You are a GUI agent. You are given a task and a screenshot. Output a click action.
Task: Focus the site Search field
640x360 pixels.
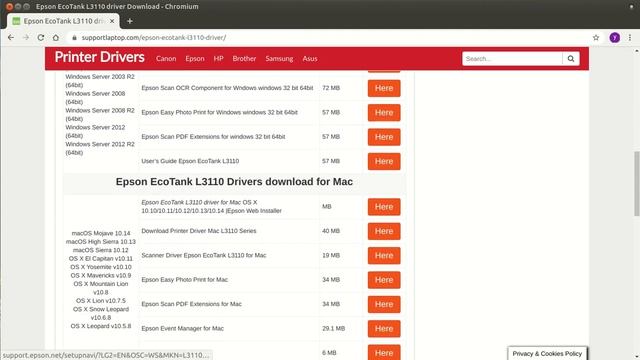512,59
